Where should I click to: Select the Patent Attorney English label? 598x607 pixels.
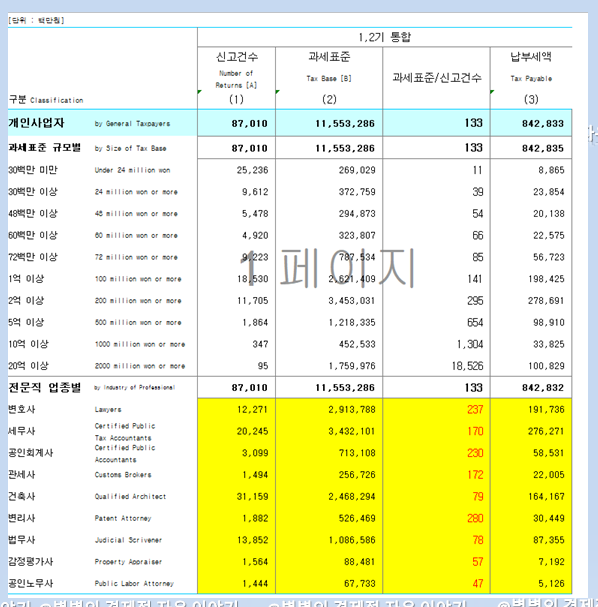(x=123, y=518)
